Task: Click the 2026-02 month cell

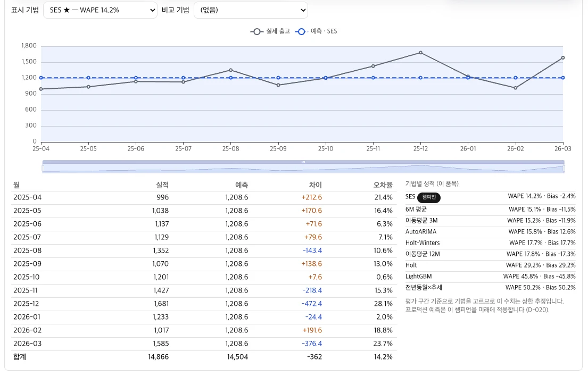Action: click(x=27, y=331)
